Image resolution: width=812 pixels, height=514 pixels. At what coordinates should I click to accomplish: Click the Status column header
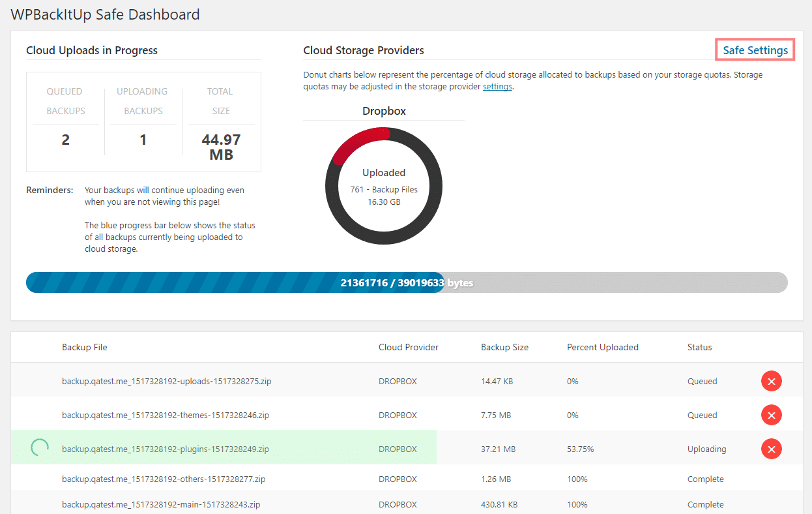pos(700,347)
